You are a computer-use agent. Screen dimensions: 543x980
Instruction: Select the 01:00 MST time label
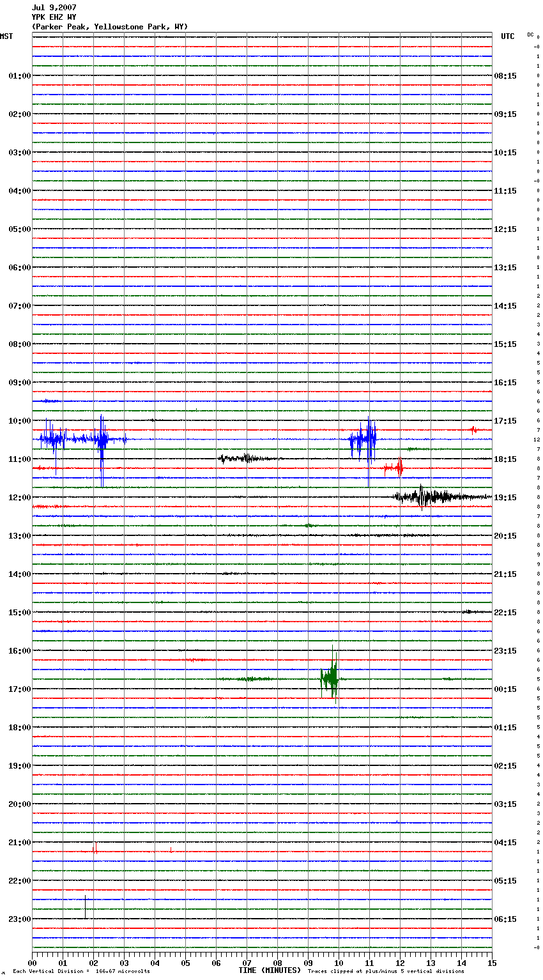pos(19,76)
